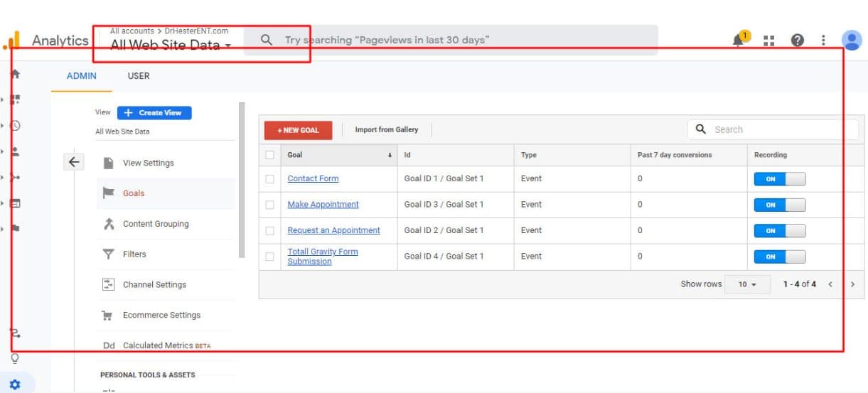Image resolution: width=868 pixels, height=393 pixels.
Task: Switch to the USER tab
Action: click(x=139, y=76)
